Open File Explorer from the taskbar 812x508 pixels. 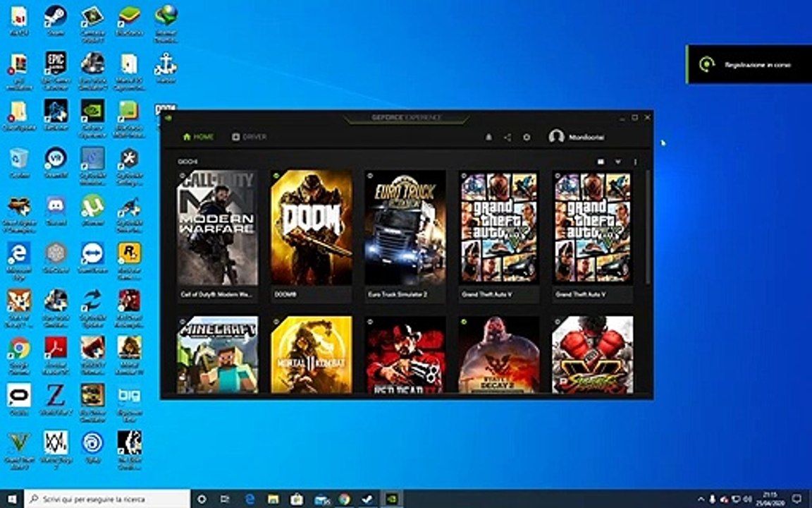click(x=273, y=500)
